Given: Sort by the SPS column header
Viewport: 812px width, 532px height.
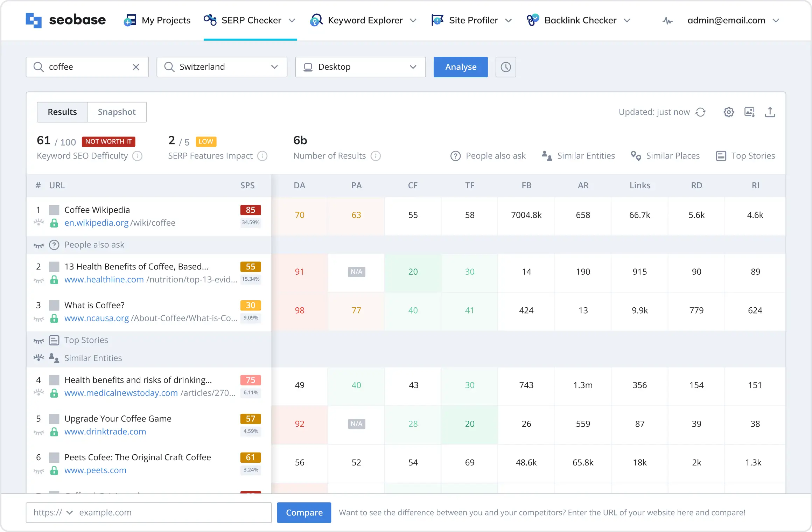Looking at the screenshot, I should pos(247,185).
